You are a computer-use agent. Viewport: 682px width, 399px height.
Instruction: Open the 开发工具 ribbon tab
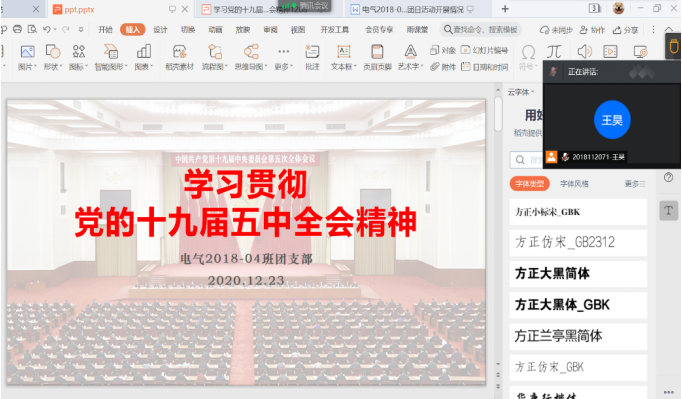coord(335,30)
